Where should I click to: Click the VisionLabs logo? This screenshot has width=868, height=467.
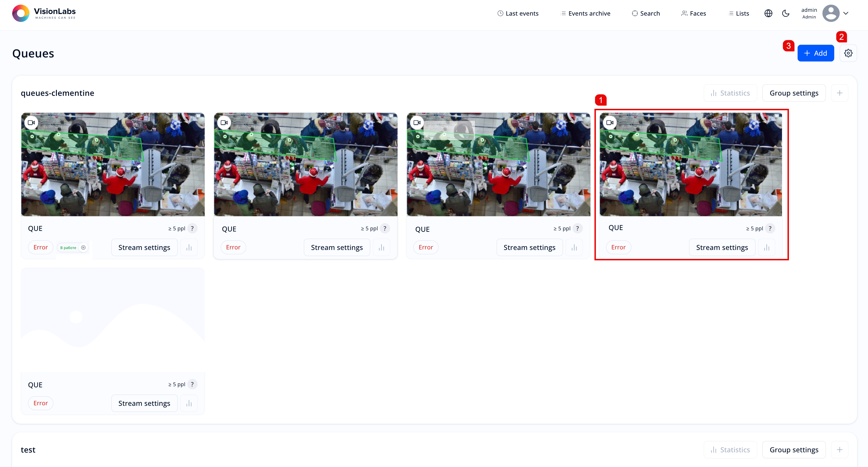44,14
